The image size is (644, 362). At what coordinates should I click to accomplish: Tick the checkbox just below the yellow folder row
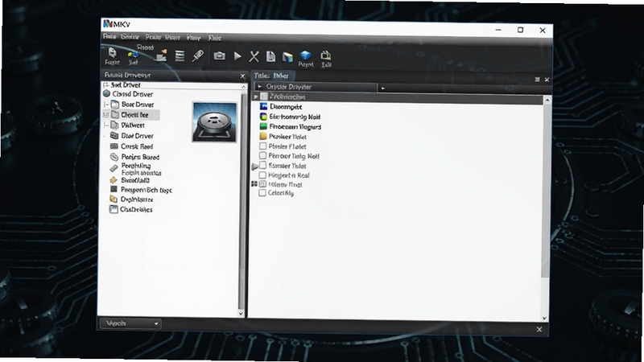click(x=263, y=146)
